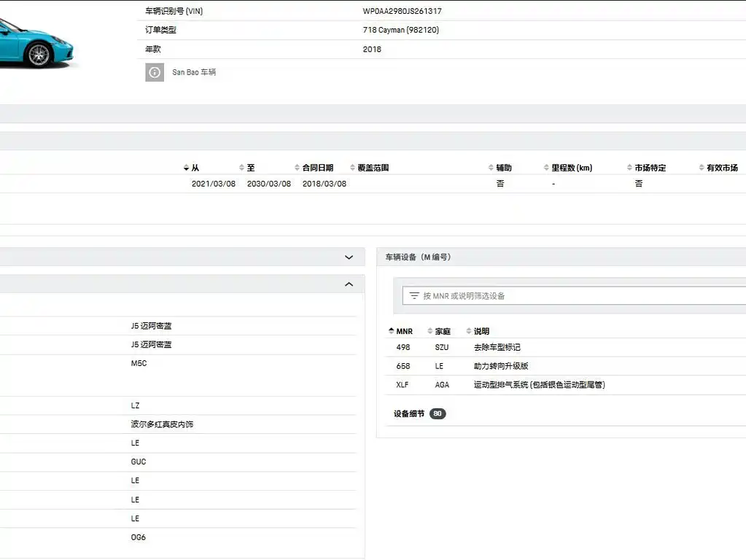
Task: Click the SZU family code
Action: (x=441, y=347)
